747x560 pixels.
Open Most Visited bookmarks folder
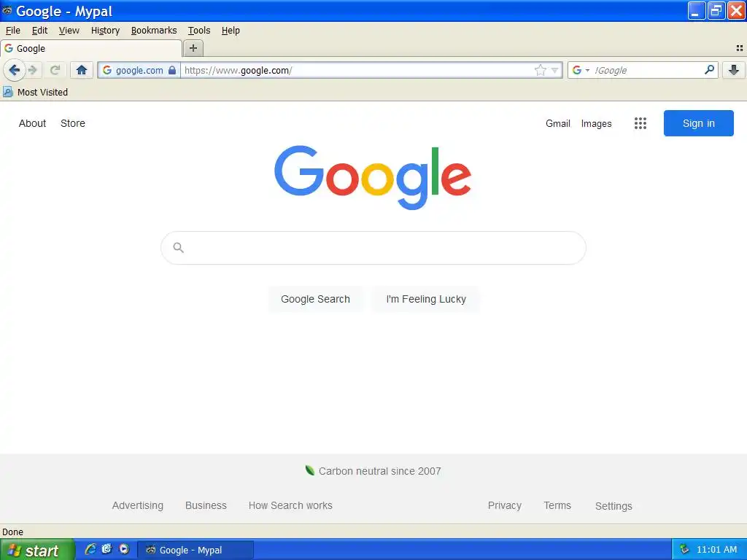[35, 92]
